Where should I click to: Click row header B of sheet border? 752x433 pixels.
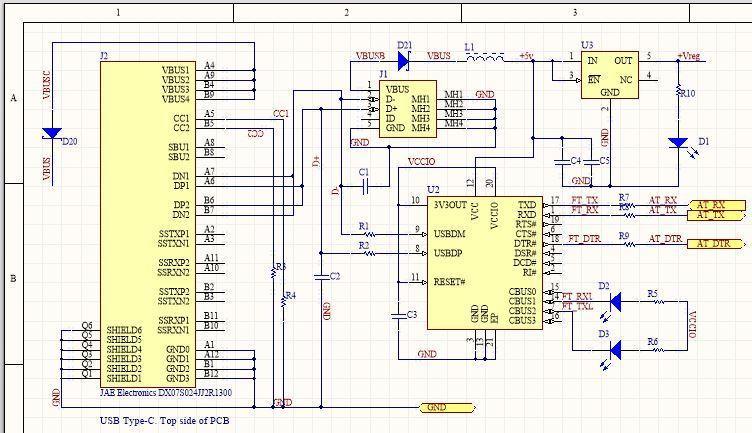click(13, 279)
